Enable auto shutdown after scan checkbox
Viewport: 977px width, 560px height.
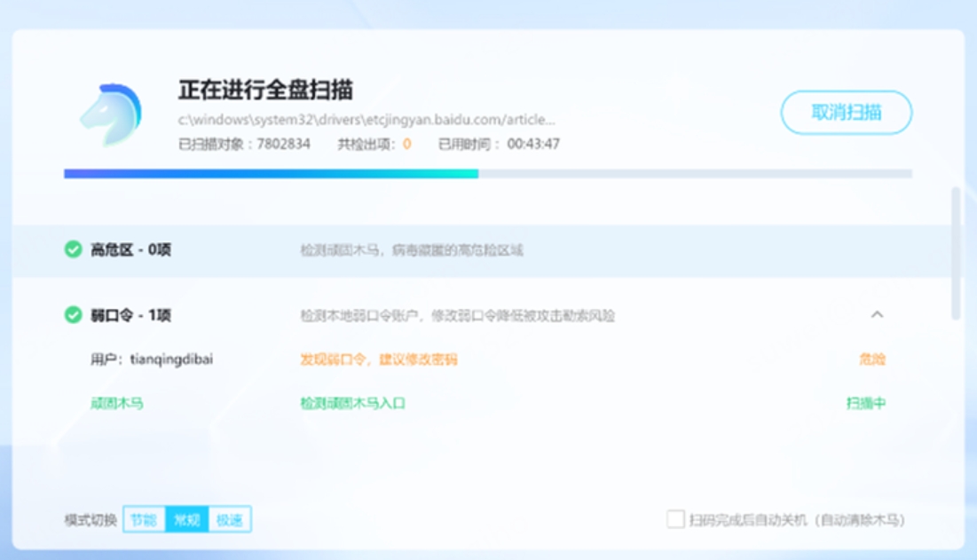click(675, 519)
